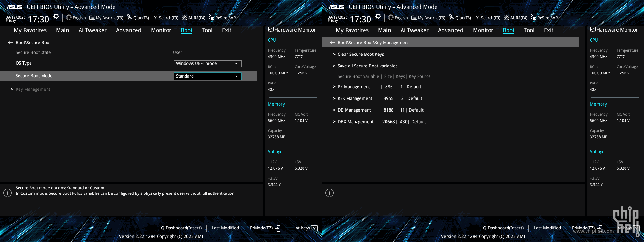The image size is (644, 242).
Task: Click Q-Dashboard(Insert) in the left window
Action: [181, 228]
